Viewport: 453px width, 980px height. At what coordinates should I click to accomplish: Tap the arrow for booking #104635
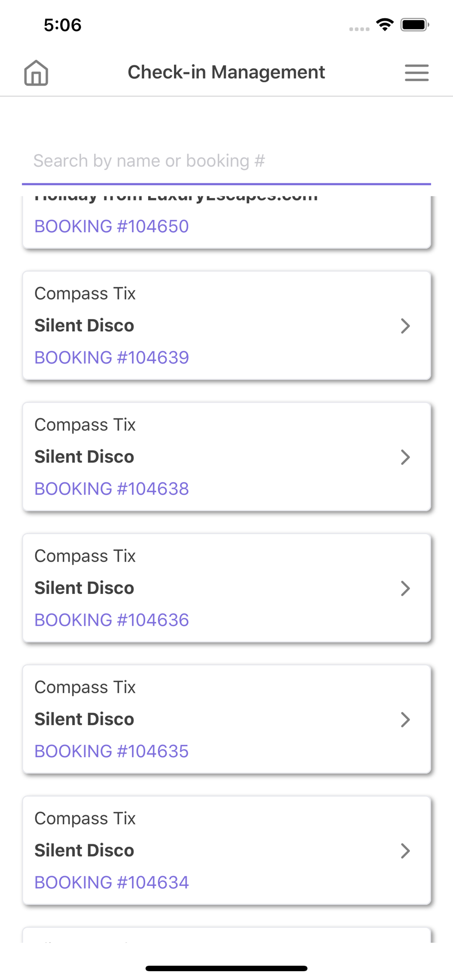click(405, 720)
